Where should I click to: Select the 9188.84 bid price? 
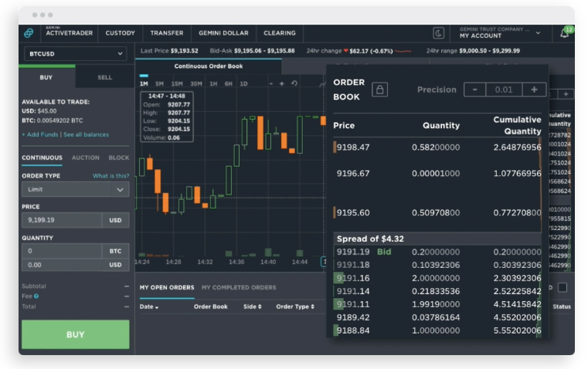click(353, 330)
